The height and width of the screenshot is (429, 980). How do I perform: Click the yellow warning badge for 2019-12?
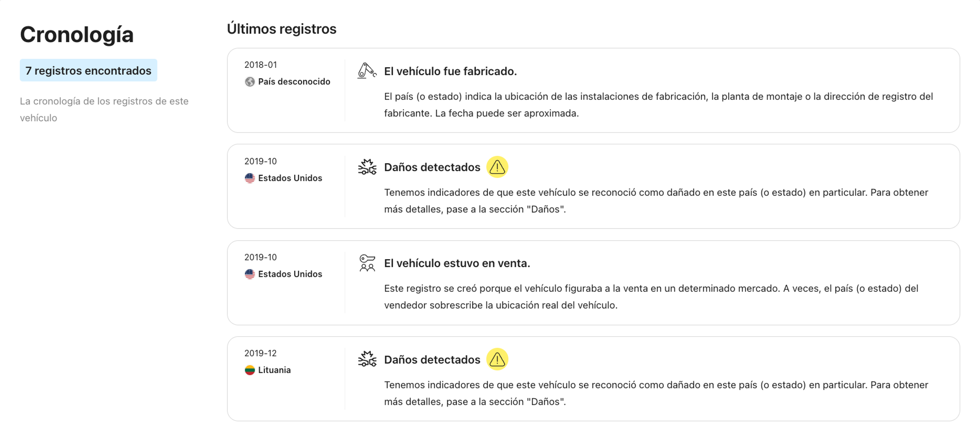[x=497, y=359]
